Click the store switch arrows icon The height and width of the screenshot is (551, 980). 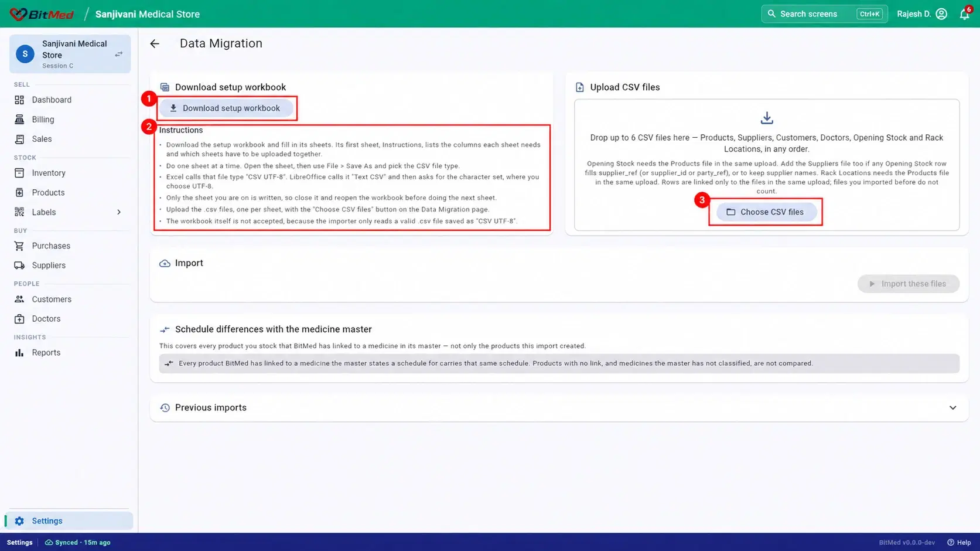[118, 54]
